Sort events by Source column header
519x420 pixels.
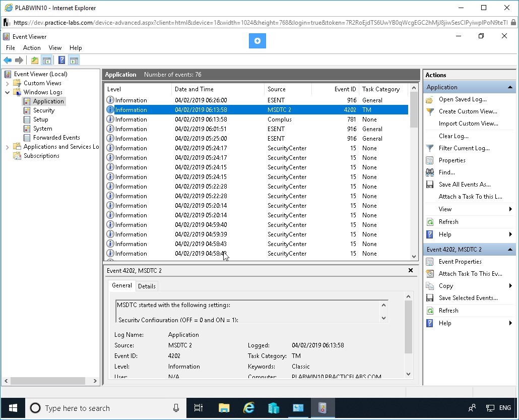[x=288, y=89]
